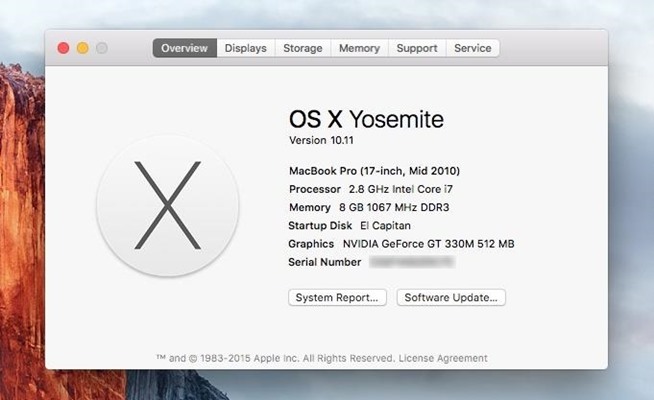Switch to the Overview tab
Image resolution: width=654 pixels, height=400 pixels.
click(184, 48)
